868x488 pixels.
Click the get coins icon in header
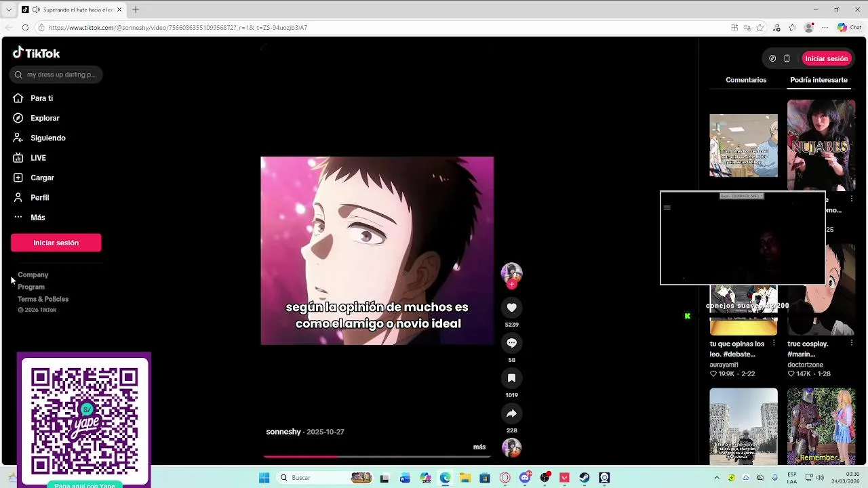click(x=772, y=58)
